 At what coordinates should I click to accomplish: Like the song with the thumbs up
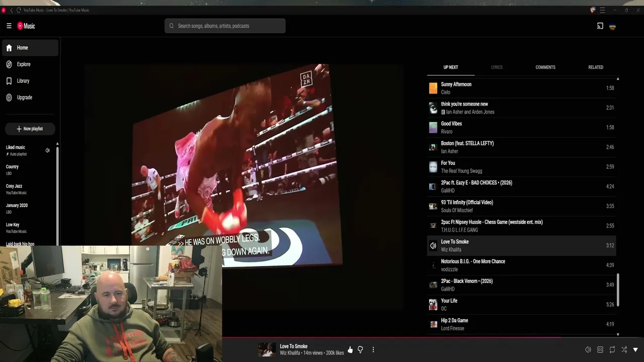click(350, 350)
